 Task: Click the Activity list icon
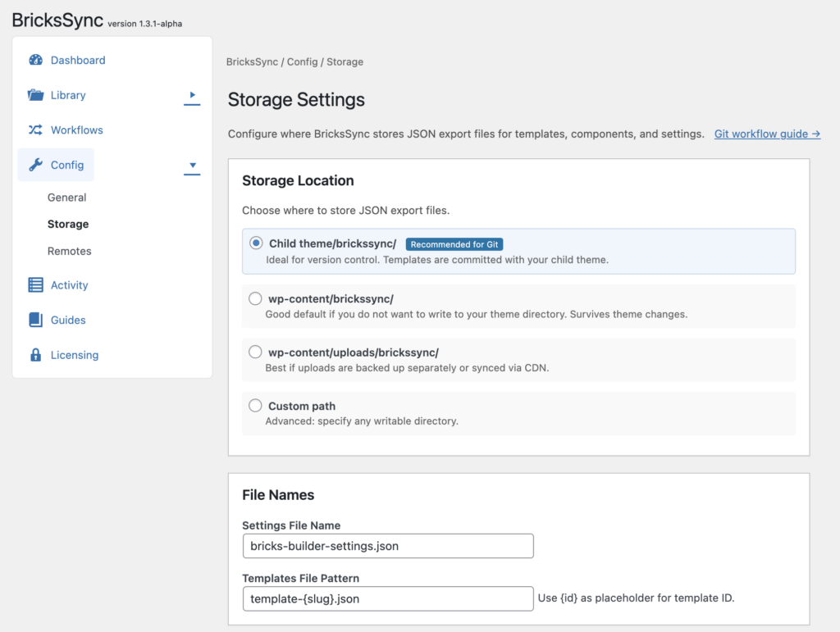(35, 285)
